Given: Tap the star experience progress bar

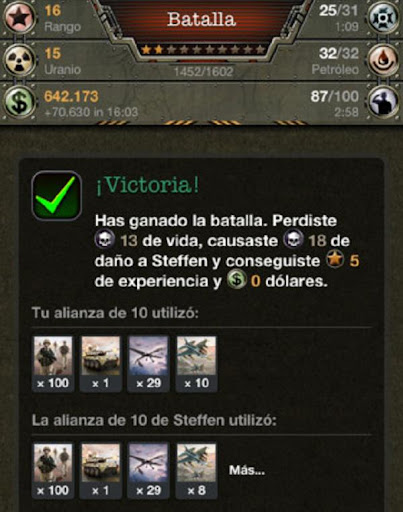Looking at the screenshot, I should 203,50.
